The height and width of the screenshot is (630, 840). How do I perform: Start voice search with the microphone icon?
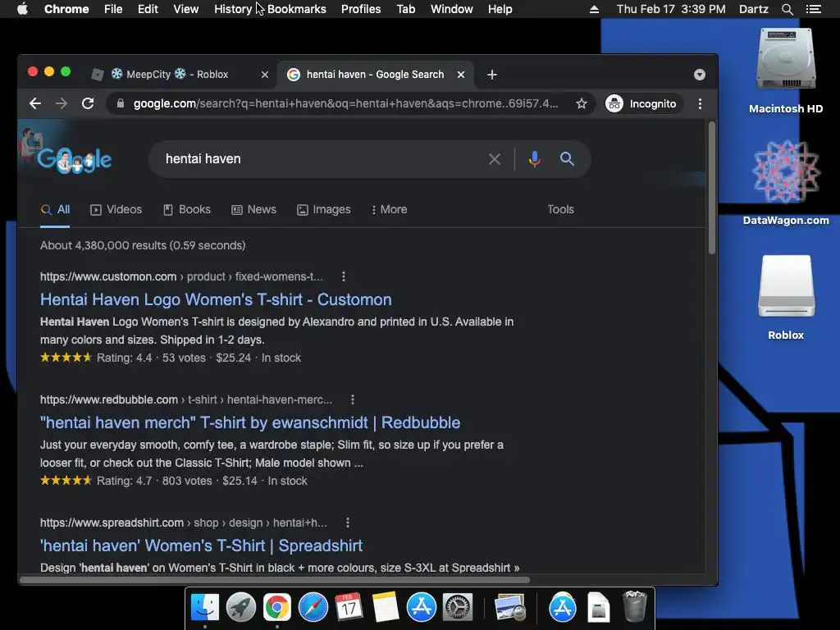534,159
